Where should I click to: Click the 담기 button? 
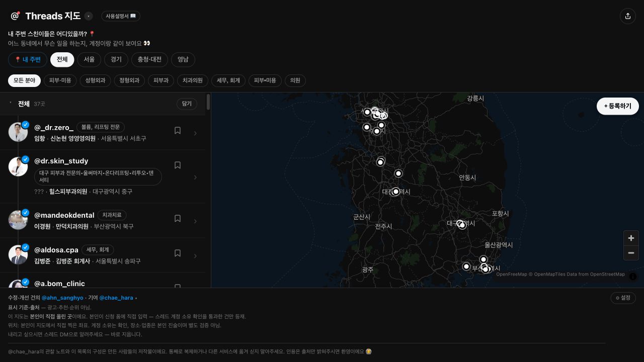coord(187,104)
